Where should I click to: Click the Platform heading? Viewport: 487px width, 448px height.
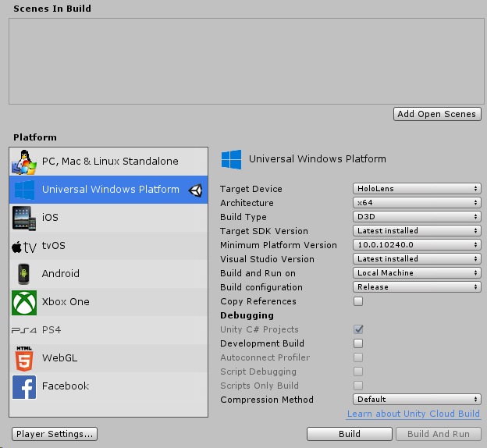(x=35, y=137)
